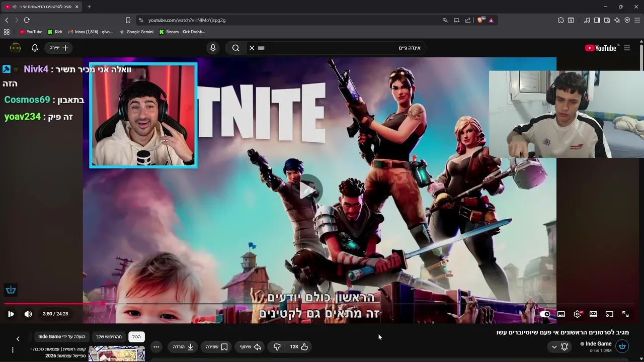Open the Brave VPN shield icon
The image size is (644, 362).
[x=627, y=20]
